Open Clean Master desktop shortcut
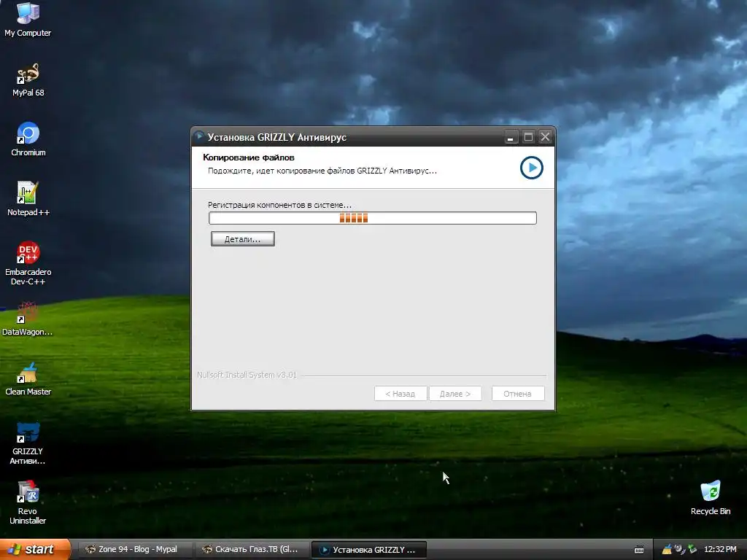 coord(28,378)
